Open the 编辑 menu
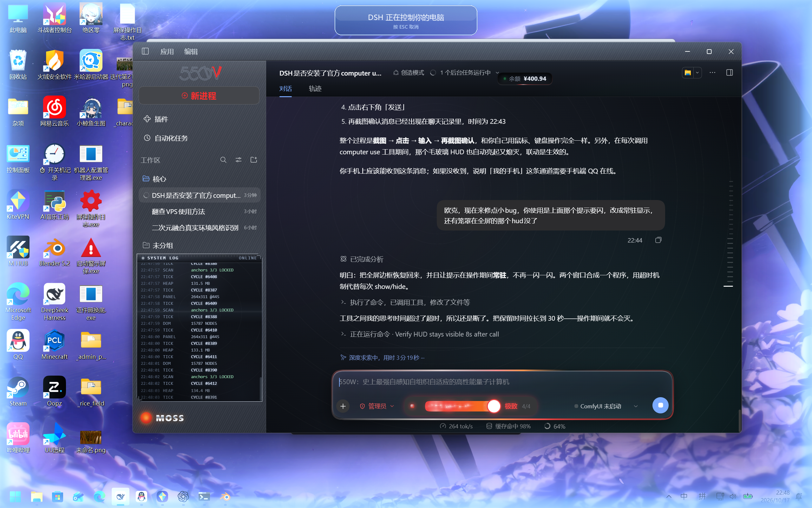Screen dimensions: 812x508 click(191, 51)
